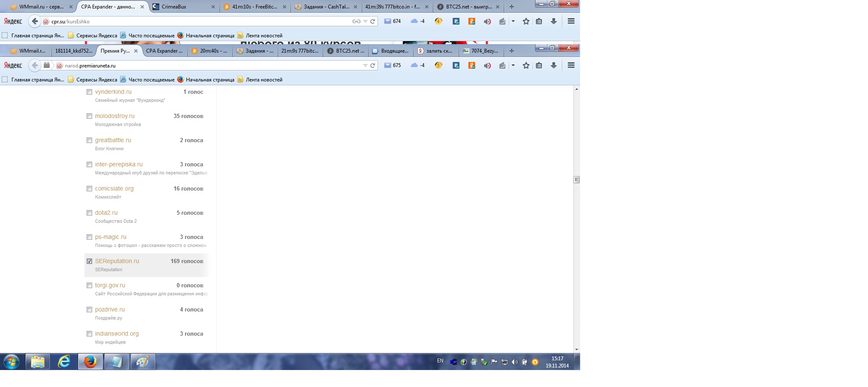Click the grey card icon in premiaruneta window toolbar
The width and height of the screenshot is (868, 387).
502,65
